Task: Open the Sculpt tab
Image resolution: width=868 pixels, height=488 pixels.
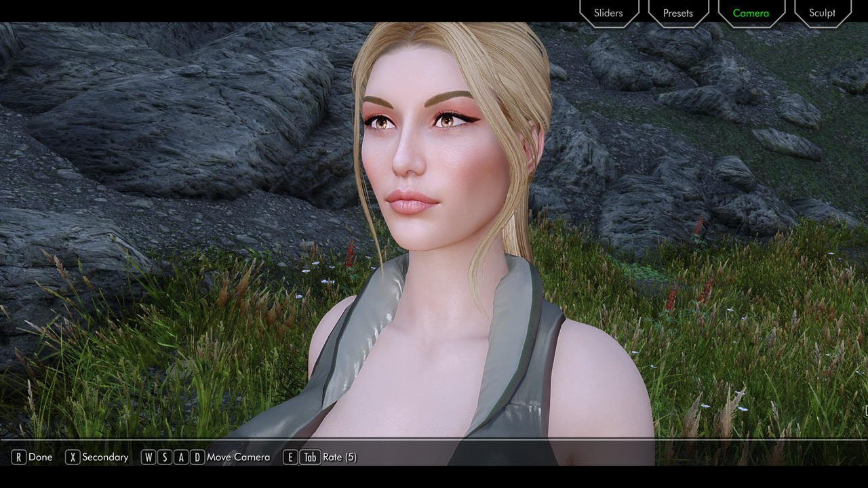Action: (822, 13)
